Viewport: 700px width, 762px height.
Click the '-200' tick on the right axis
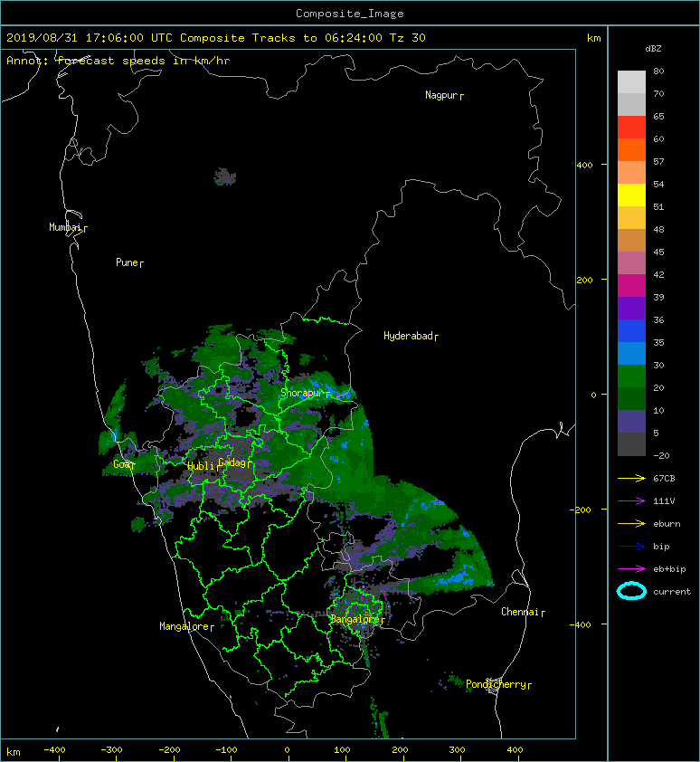click(x=581, y=510)
